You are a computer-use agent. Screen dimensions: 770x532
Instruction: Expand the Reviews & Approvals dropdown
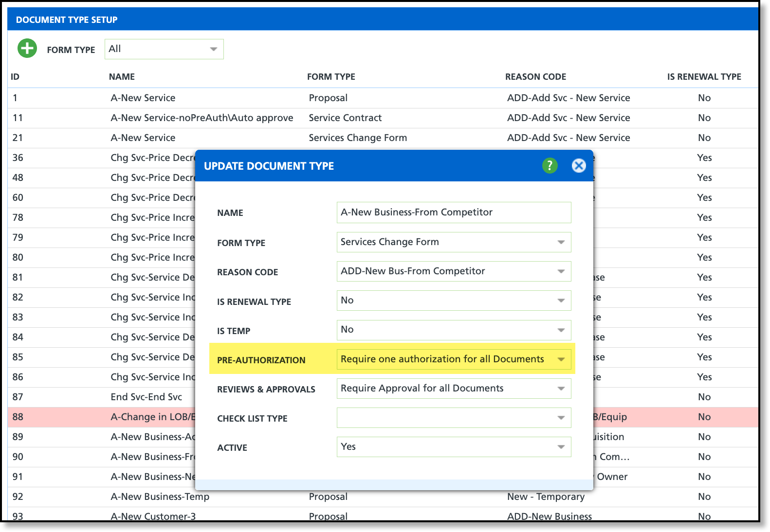pos(454,389)
